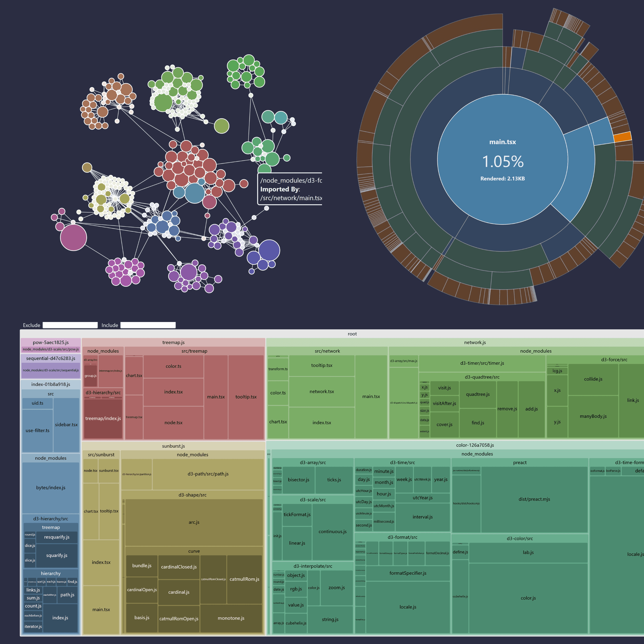The height and width of the screenshot is (644, 644).
Task: Click the resquarify.js cell
Action: click(x=57, y=537)
